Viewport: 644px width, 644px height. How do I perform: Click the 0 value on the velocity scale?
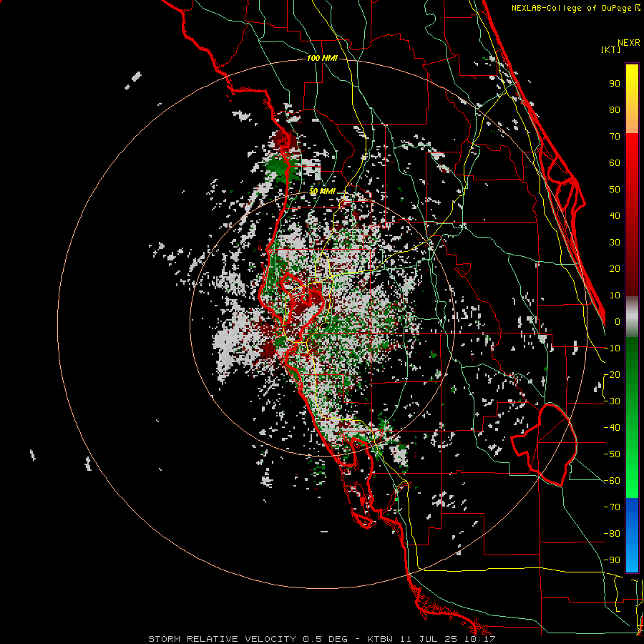coord(618,321)
